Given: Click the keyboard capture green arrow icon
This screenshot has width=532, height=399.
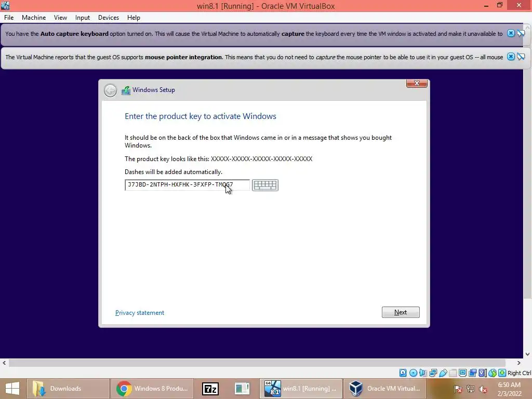Looking at the screenshot, I should pos(502,373).
